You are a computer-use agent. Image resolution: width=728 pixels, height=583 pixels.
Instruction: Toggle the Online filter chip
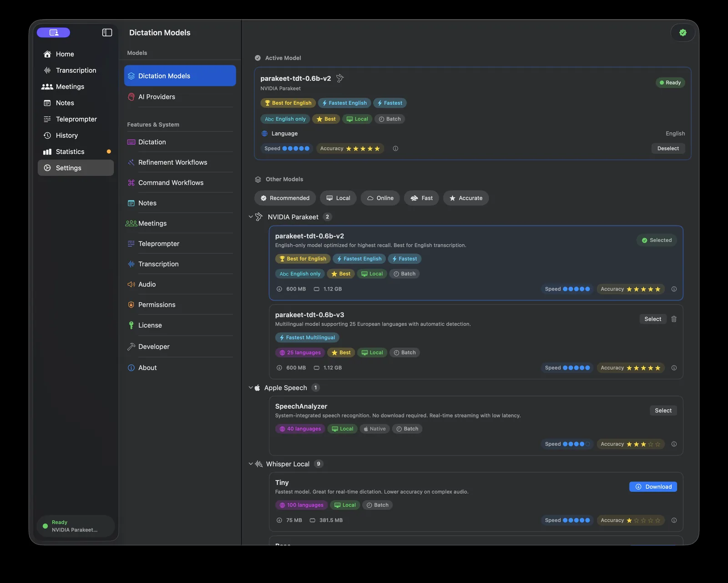(x=380, y=198)
